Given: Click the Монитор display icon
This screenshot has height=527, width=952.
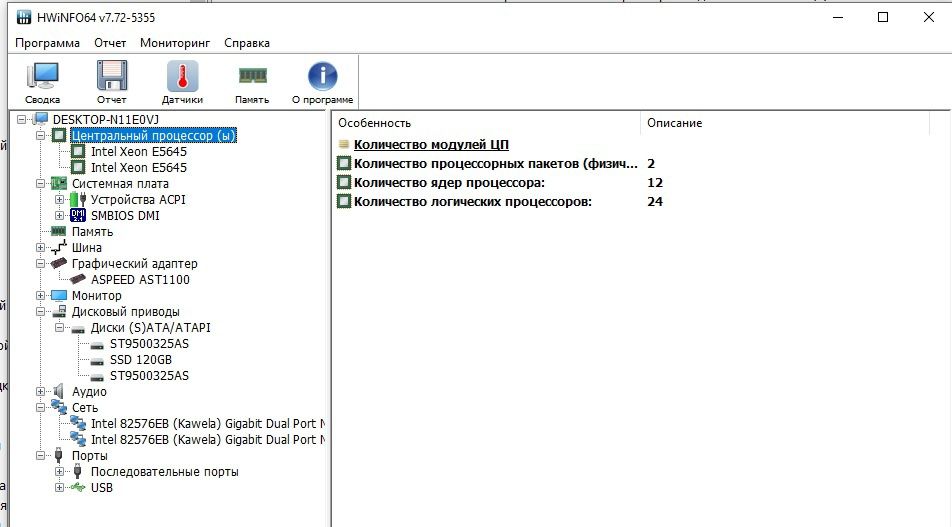Looking at the screenshot, I should click(x=59, y=295).
